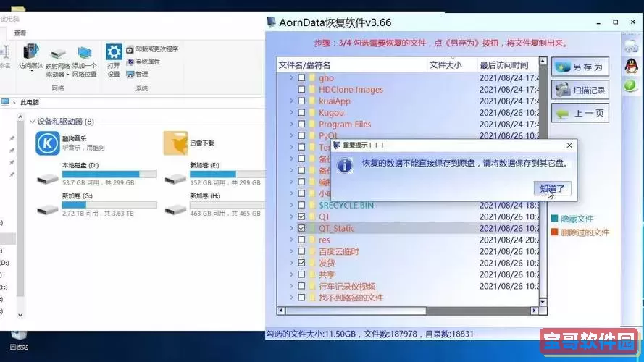Click file list vertical scrollbar down arrow
The height and width of the screenshot is (362, 644).
pyautogui.click(x=543, y=302)
